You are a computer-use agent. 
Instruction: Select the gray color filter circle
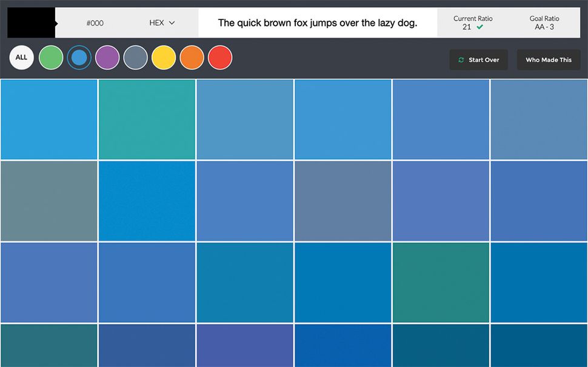pos(136,57)
